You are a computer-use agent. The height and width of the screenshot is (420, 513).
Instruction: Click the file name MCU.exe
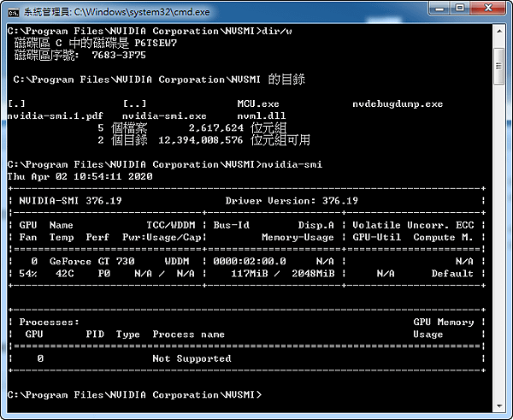click(258, 104)
